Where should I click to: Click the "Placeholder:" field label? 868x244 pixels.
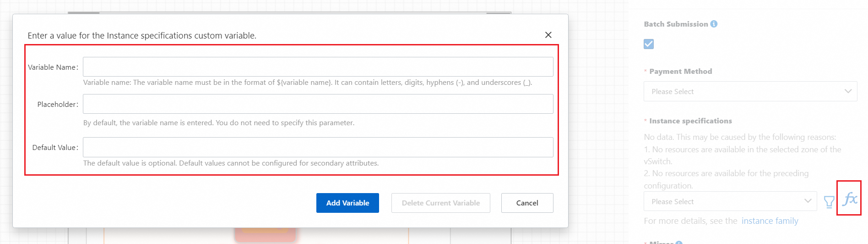click(57, 105)
